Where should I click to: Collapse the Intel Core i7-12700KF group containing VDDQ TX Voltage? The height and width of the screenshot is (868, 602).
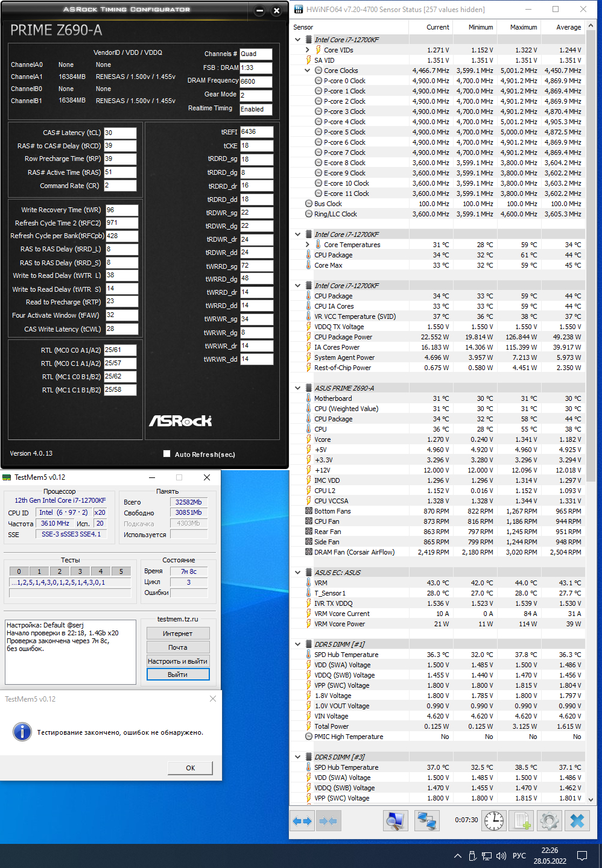[x=298, y=286]
